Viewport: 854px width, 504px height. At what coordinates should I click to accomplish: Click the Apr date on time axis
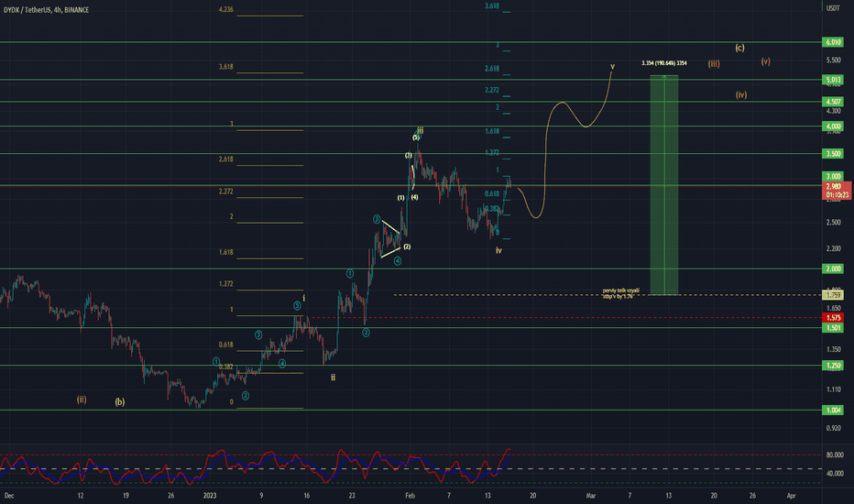(792, 495)
